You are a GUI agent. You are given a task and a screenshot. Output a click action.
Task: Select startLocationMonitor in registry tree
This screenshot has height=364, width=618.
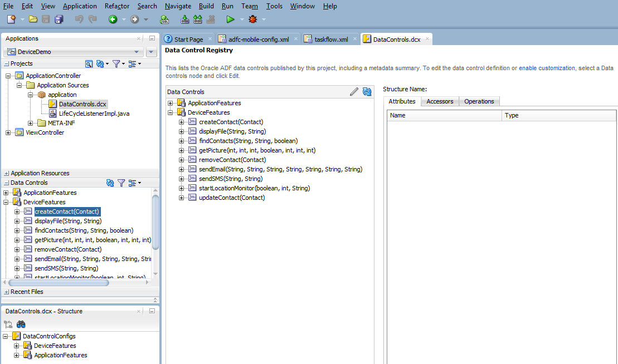(254, 188)
